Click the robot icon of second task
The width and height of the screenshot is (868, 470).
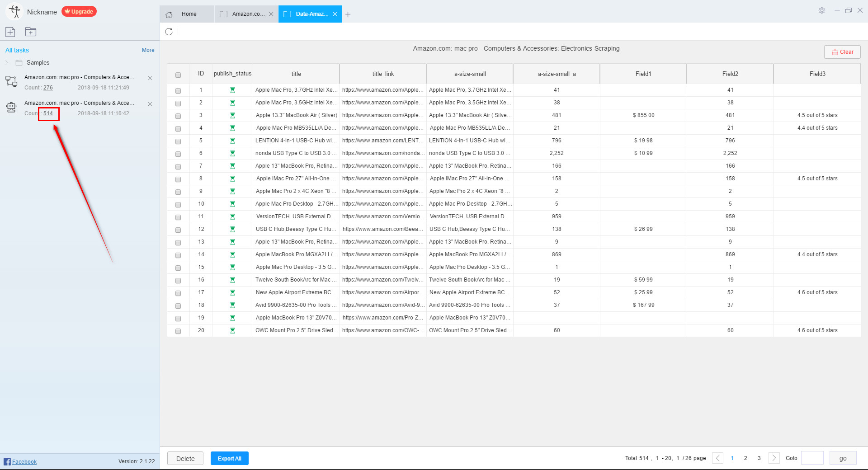[11, 107]
